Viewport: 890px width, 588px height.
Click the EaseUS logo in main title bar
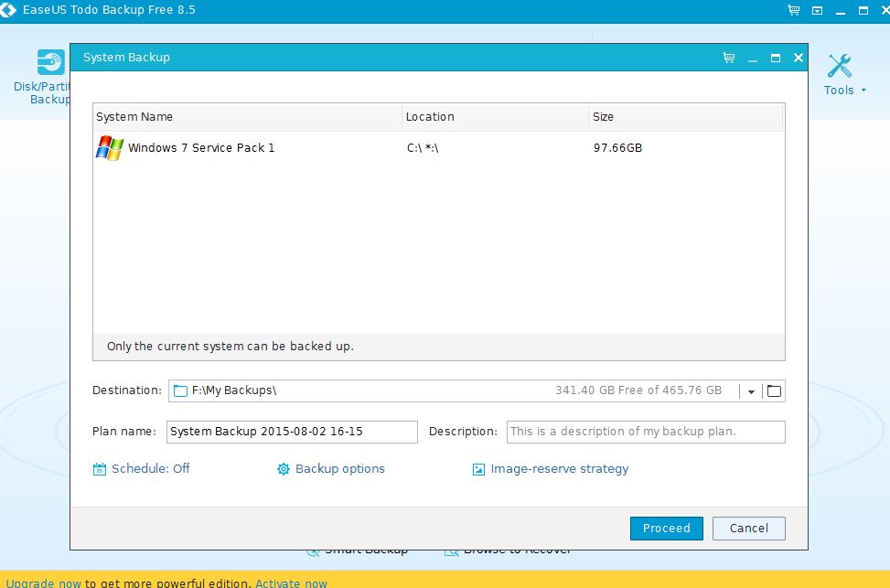(x=8, y=10)
